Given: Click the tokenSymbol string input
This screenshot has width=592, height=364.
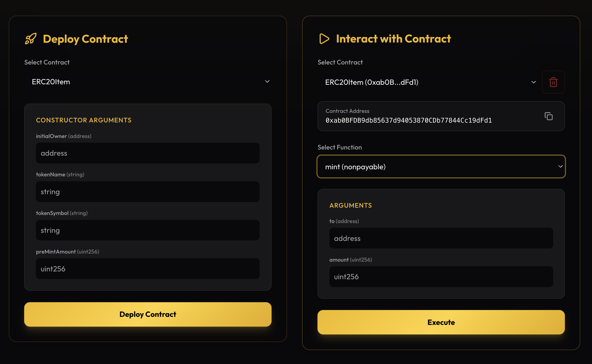Looking at the screenshot, I should [148, 230].
